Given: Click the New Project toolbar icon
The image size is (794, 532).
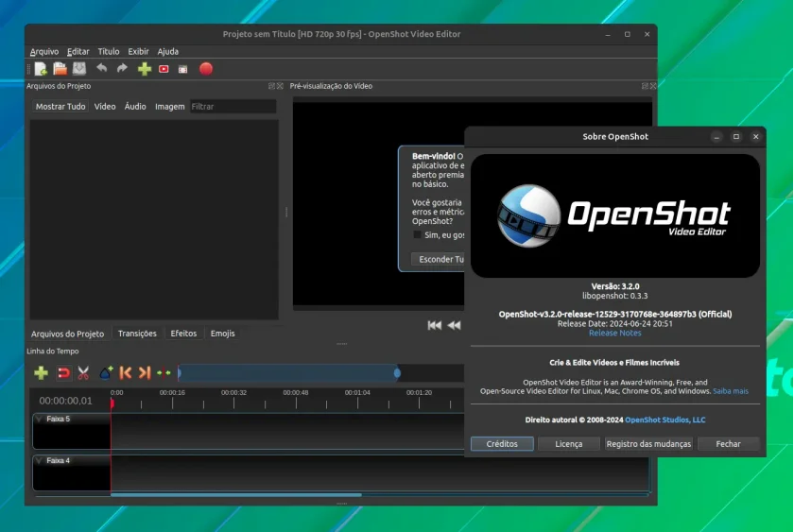Looking at the screenshot, I should tap(41, 69).
